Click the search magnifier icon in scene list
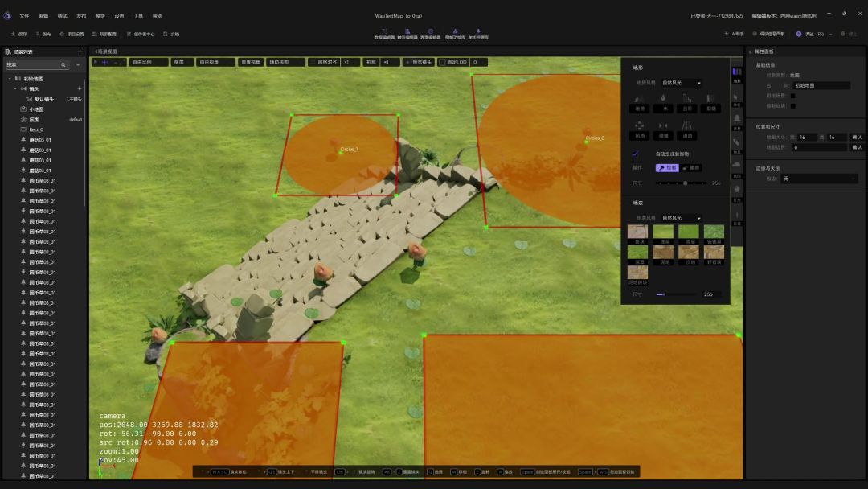The image size is (868, 489). [64, 64]
